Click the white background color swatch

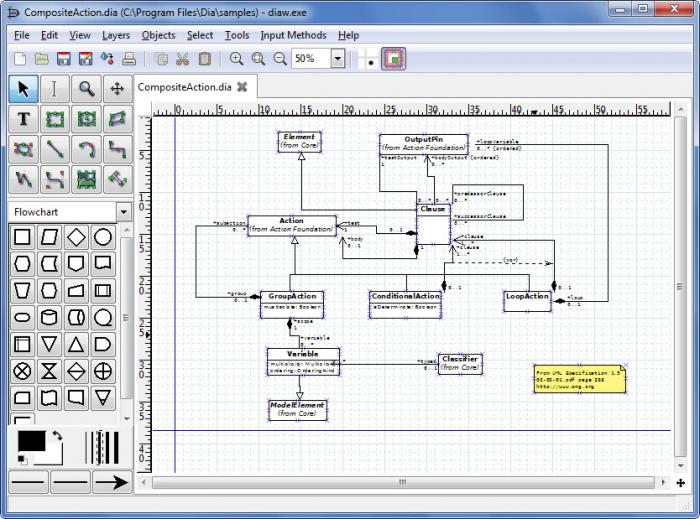coord(54,457)
